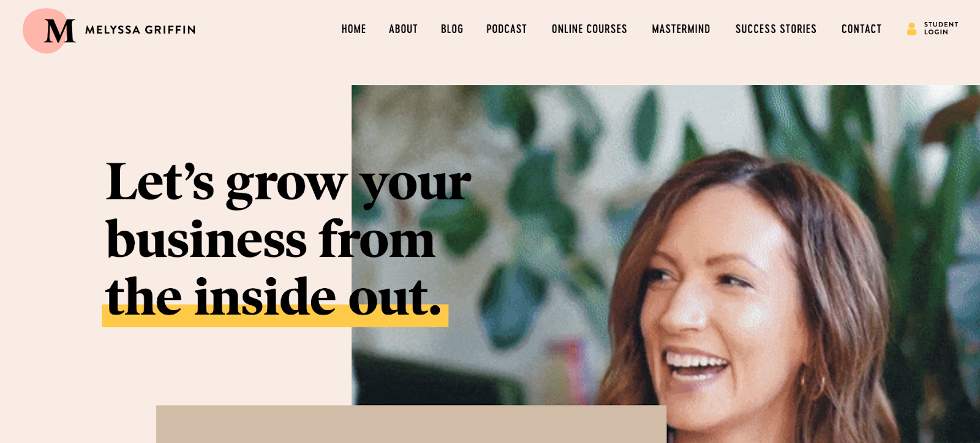Viewport: 980px width, 443px height.
Task: Click the "business from" headline line
Action: click(x=270, y=239)
